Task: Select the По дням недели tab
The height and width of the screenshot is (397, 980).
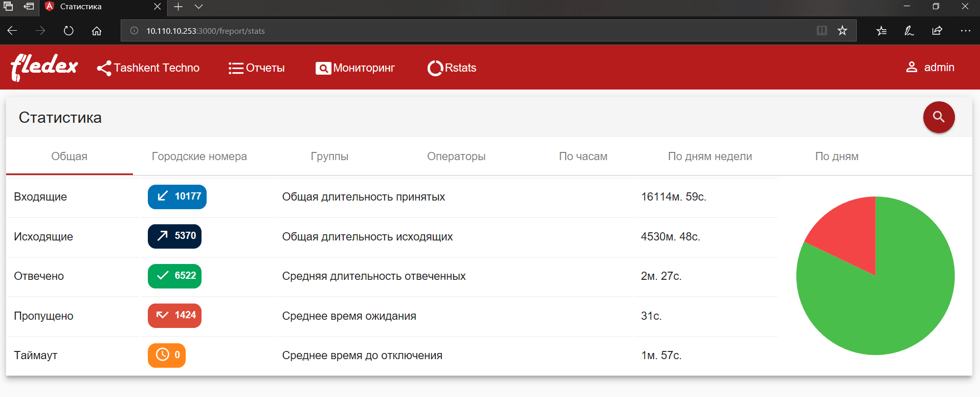Action: pyautogui.click(x=710, y=157)
